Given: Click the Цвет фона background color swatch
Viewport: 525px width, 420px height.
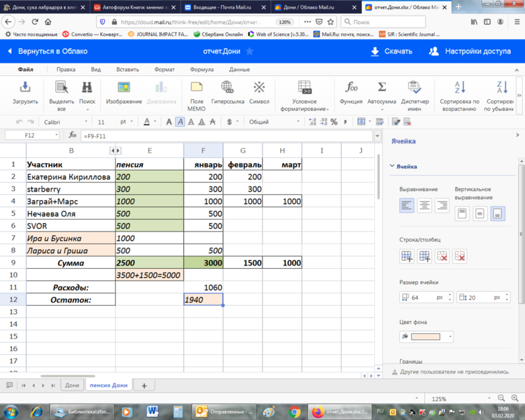Looking at the screenshot, I should click(x=426, y=337).
